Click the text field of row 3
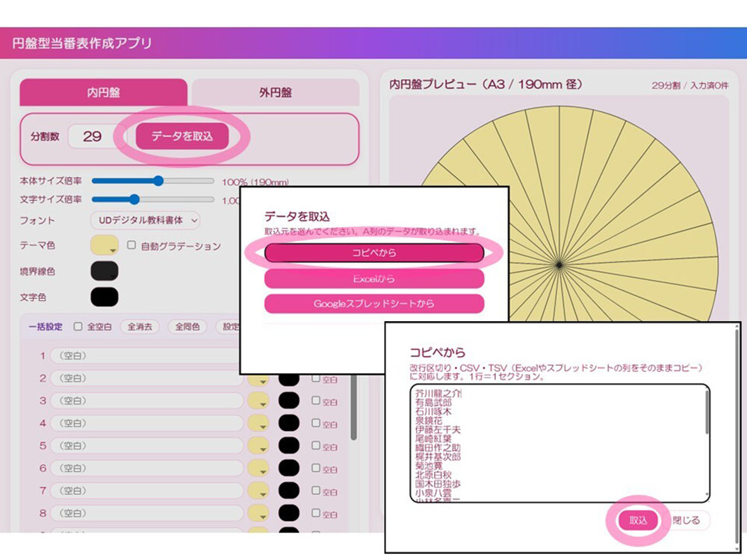 click(146, 400)
